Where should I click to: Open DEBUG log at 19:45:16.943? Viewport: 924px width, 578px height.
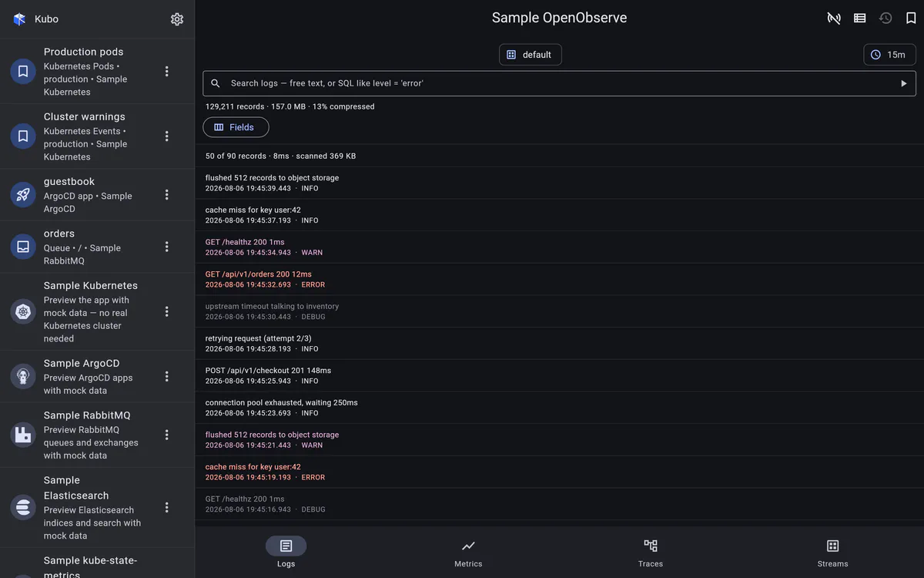tap(559, 504)
